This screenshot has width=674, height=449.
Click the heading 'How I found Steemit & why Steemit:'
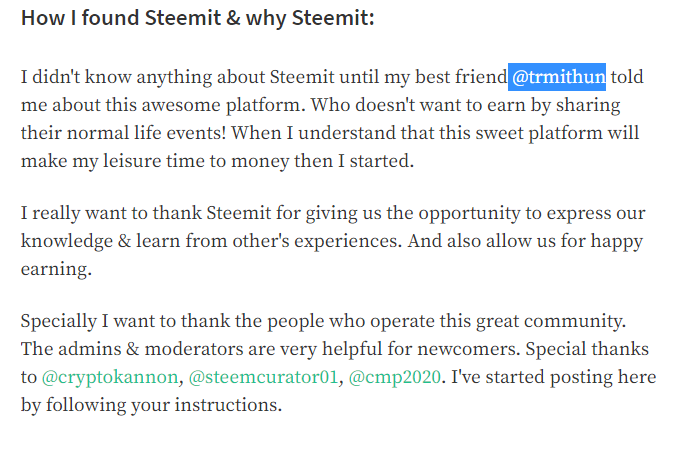coord(198,18)
